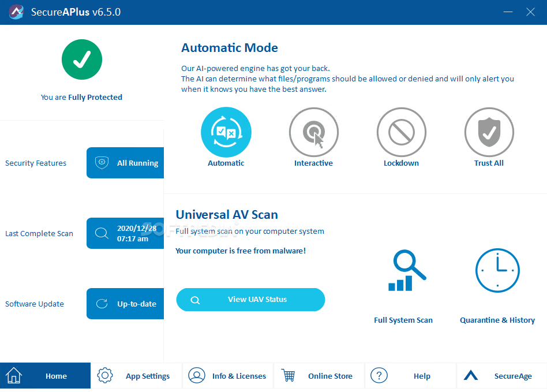The width and height of the screenshot is (547, 392).
Task: Close the SecureAPlus window
Action: tap(531, 12)
